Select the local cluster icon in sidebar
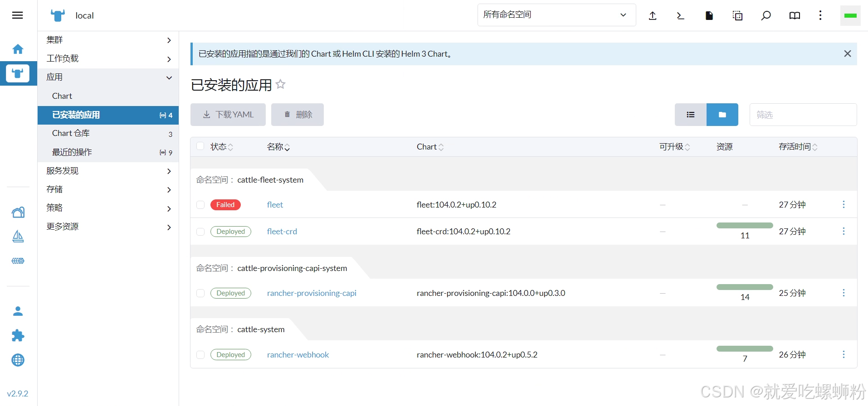Screen dimensions: 868x406 18,73
